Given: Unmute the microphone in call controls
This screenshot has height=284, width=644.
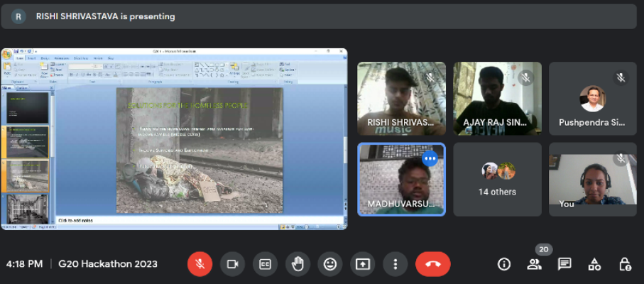Looking at the screenshot, I should [x=200, y=263].
